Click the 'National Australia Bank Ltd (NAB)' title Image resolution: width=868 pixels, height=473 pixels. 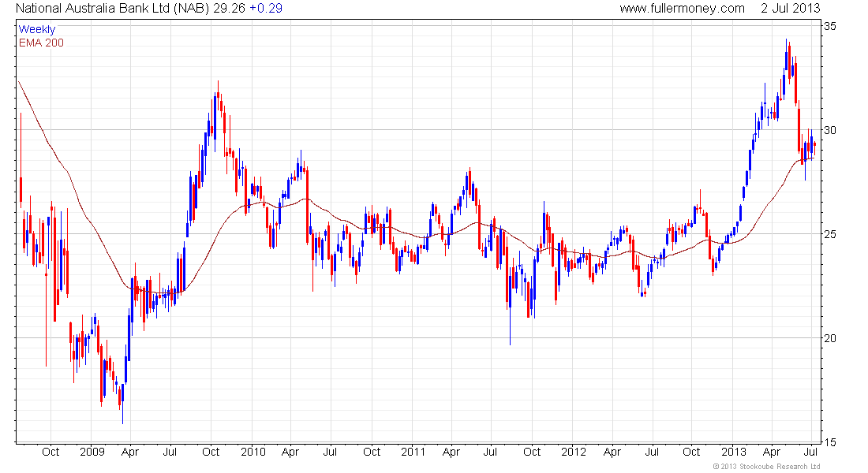(x=112, y=9)
